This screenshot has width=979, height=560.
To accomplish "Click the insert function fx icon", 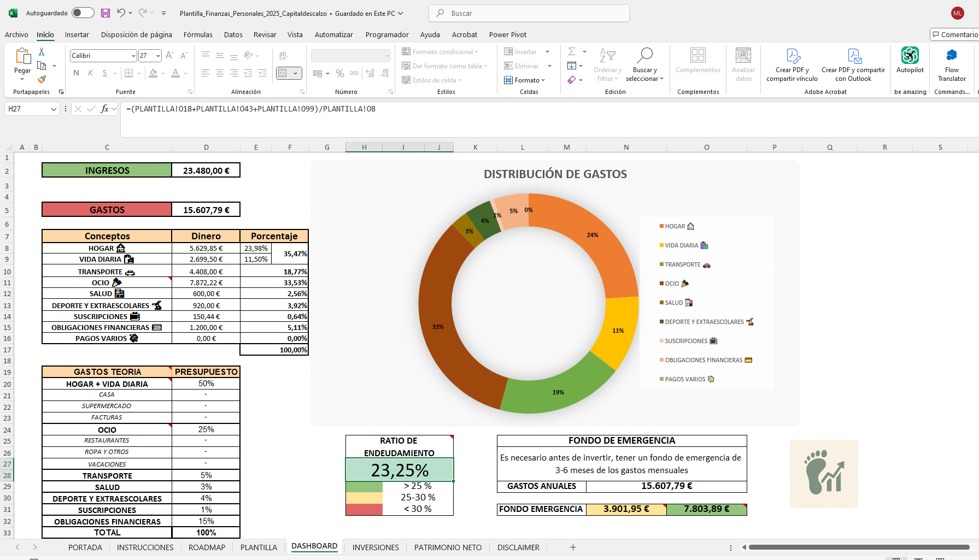I will [104, 109].
